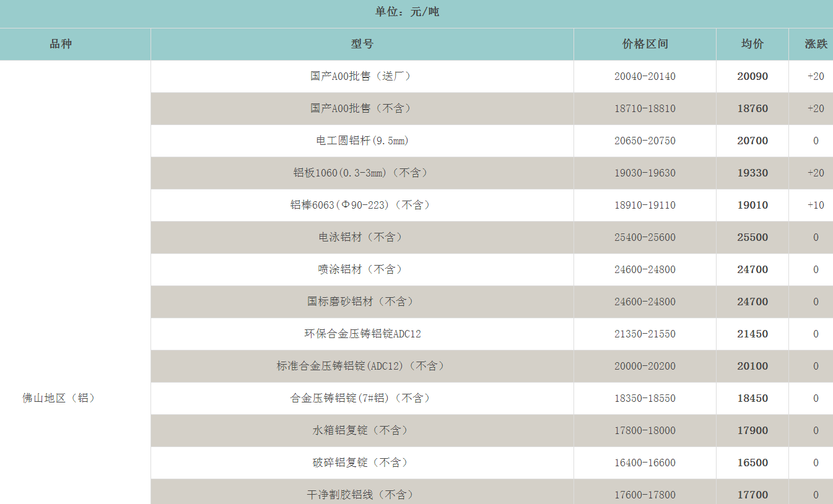Select the 电泳铝材（不含）entry
This screenshot has height=504, width=833.
[362, 237]
